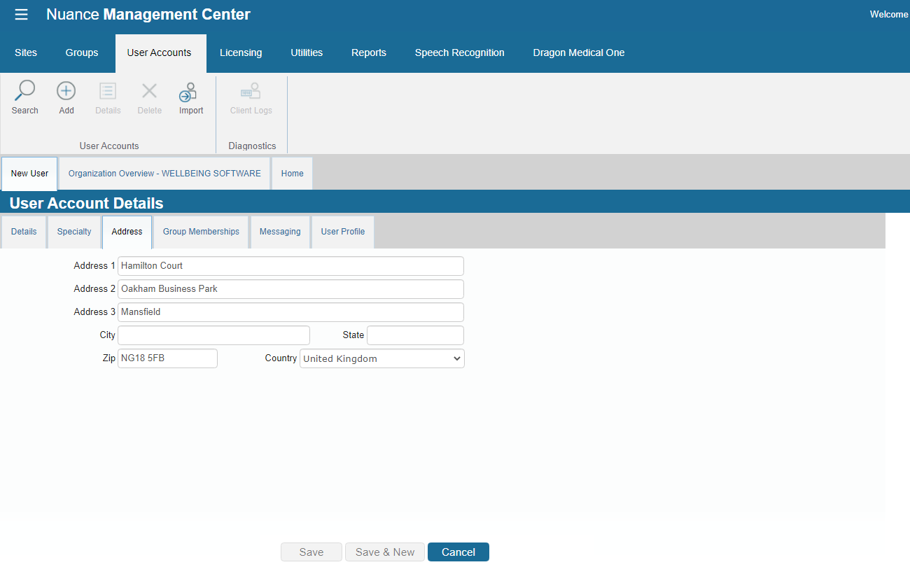Screen dimensions: 910x588
Task: Click the Address 3 field with Mansfield
Action: click(x=290, y=312)
